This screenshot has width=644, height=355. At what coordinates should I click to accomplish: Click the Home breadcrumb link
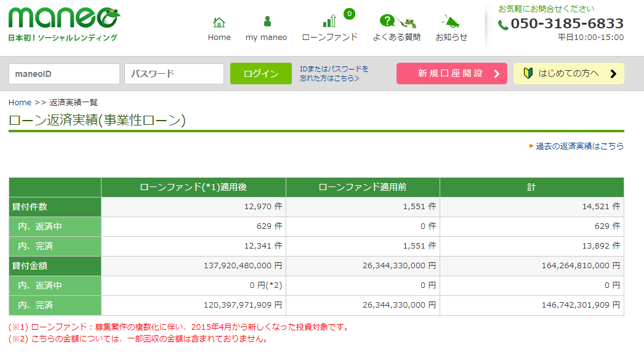click(x=20, y=103)
